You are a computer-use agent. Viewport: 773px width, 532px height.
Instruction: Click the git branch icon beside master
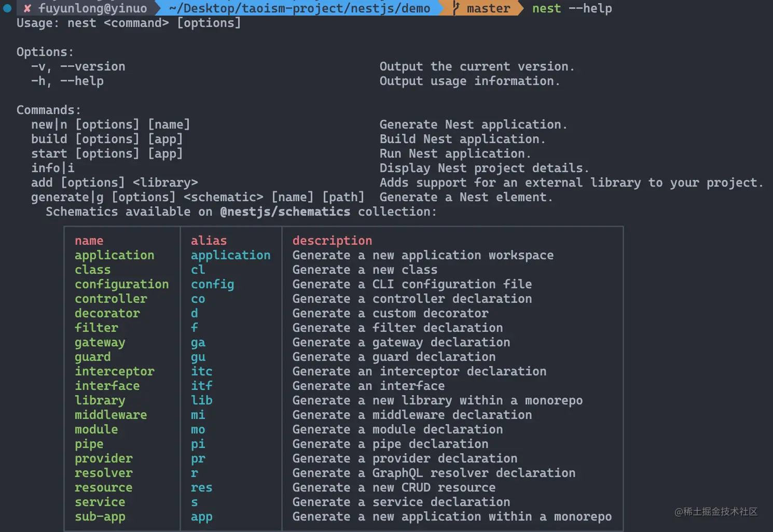(x=455, y=8)
